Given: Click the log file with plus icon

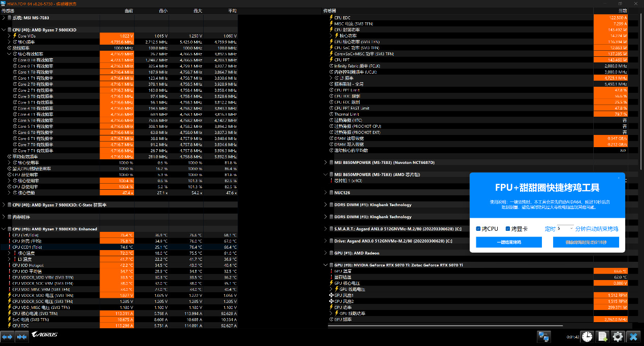Looking at the screenshot, I should click(602, 336).
